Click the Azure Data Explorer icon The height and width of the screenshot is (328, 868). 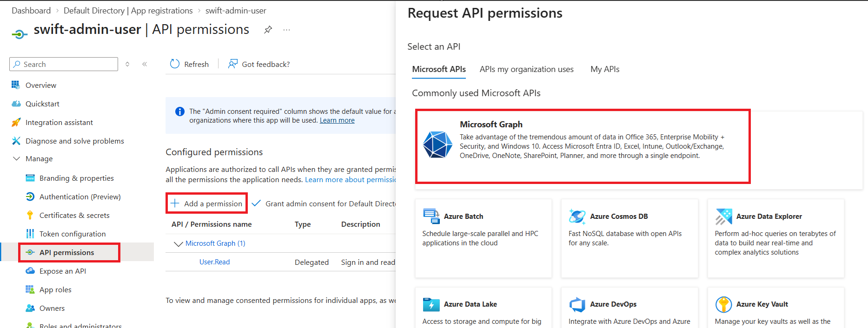coord(724,216)
